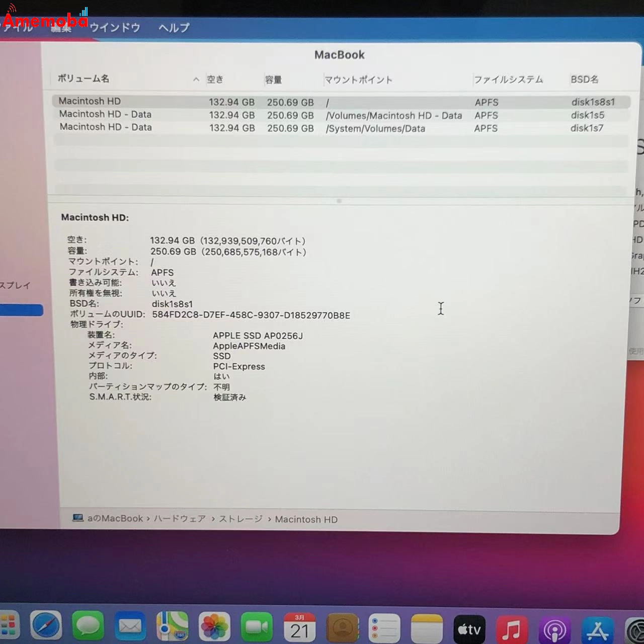Viewport: 644px width, 644px height.
Task: Launch Photos from the Dock
Action: point(214,626)
